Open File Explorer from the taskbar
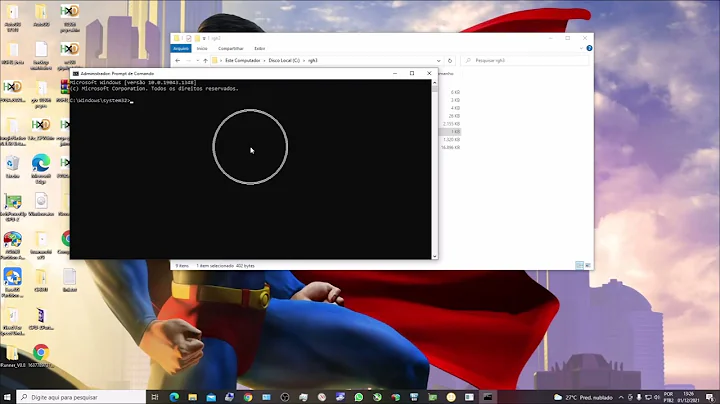Screen dimensions: 720x404 (x=192, y=397)
